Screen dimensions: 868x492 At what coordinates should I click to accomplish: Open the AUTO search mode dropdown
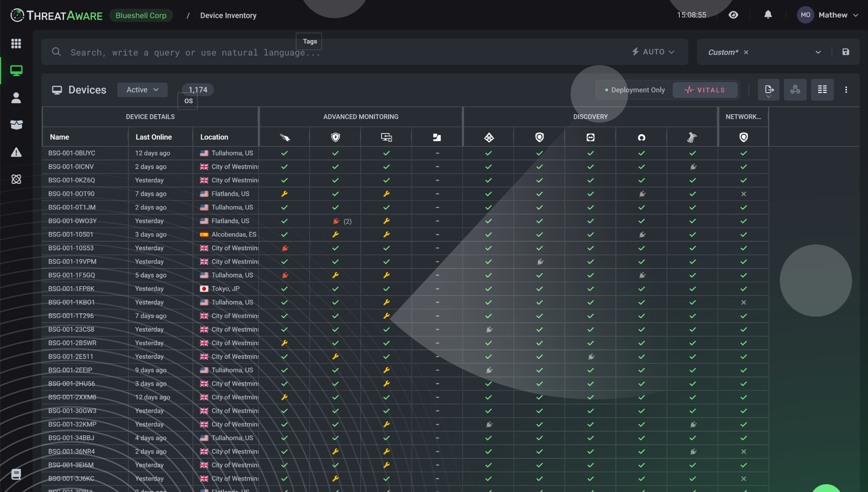tap(653, 52)
